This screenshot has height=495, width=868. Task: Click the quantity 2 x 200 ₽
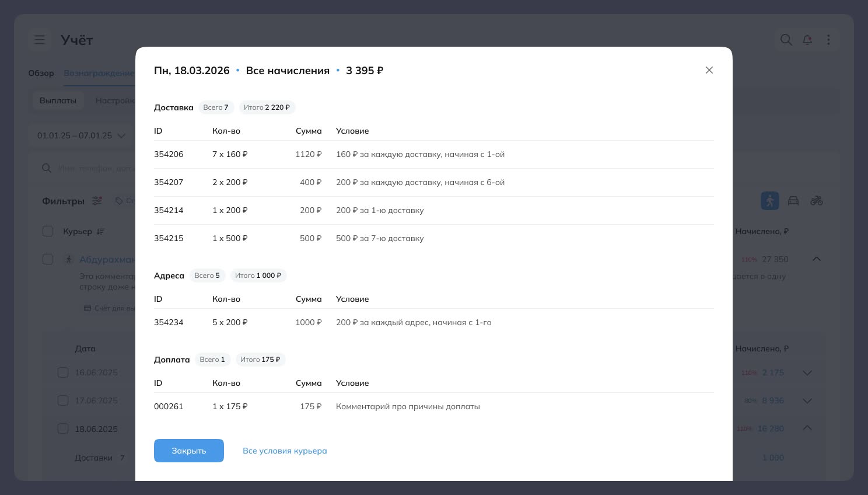(230, 182)
